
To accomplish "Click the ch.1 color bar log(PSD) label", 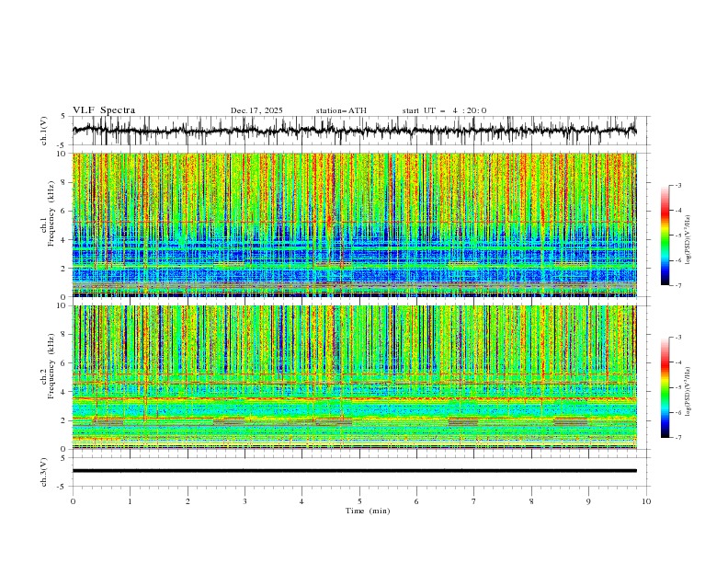I will click(x=688, y=240).
